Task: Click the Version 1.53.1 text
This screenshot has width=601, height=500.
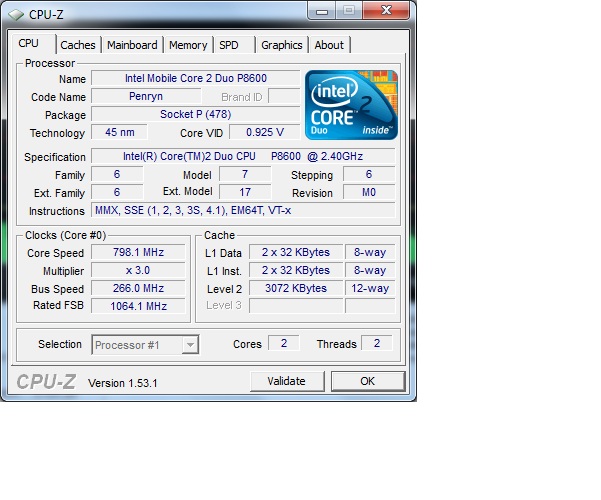Action: point(123,383)
